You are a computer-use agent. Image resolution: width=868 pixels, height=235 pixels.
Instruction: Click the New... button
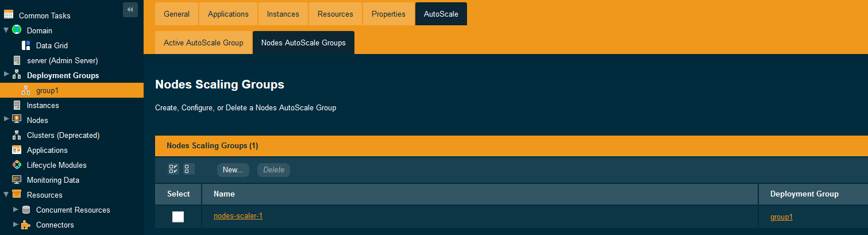233,169
